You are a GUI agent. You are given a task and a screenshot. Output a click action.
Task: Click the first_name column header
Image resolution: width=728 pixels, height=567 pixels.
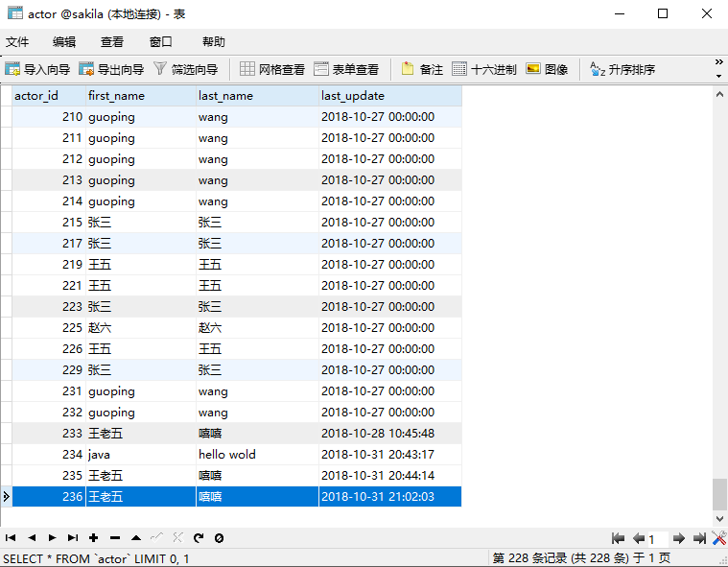(x=141, y=96)
